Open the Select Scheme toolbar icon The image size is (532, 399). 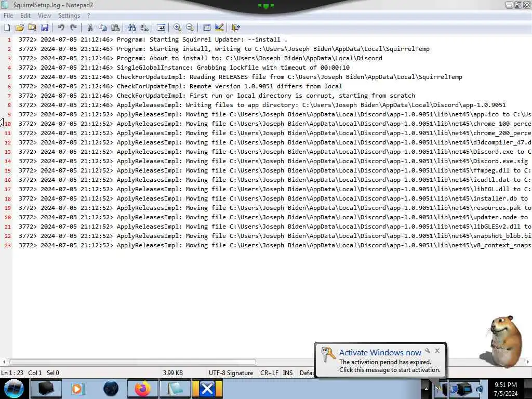[207, 28]
